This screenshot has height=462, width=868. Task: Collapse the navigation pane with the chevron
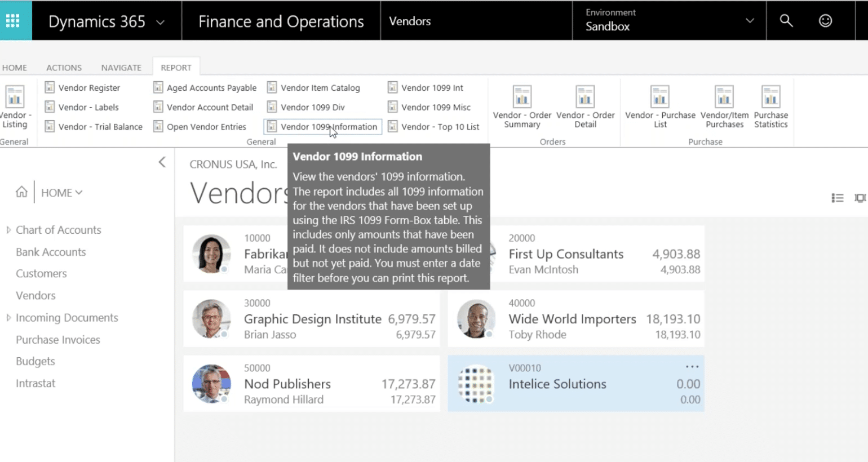(162, 162)
